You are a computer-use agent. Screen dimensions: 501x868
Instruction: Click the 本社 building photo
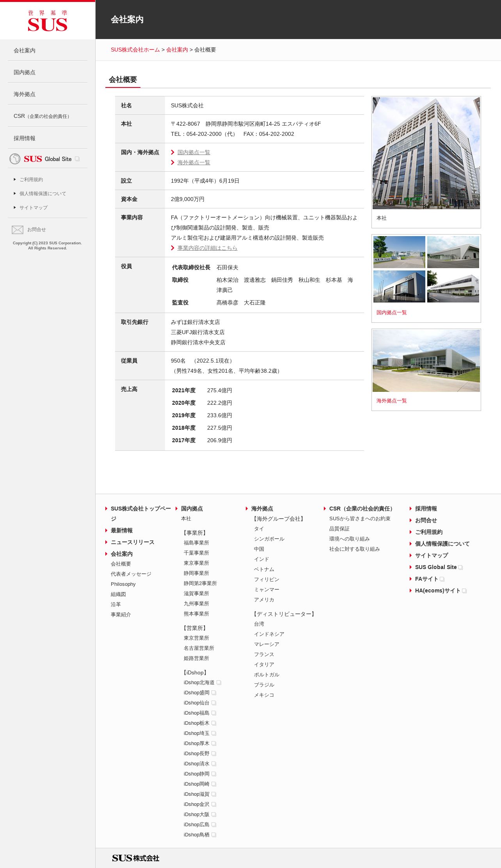click(x=426, y=153)
